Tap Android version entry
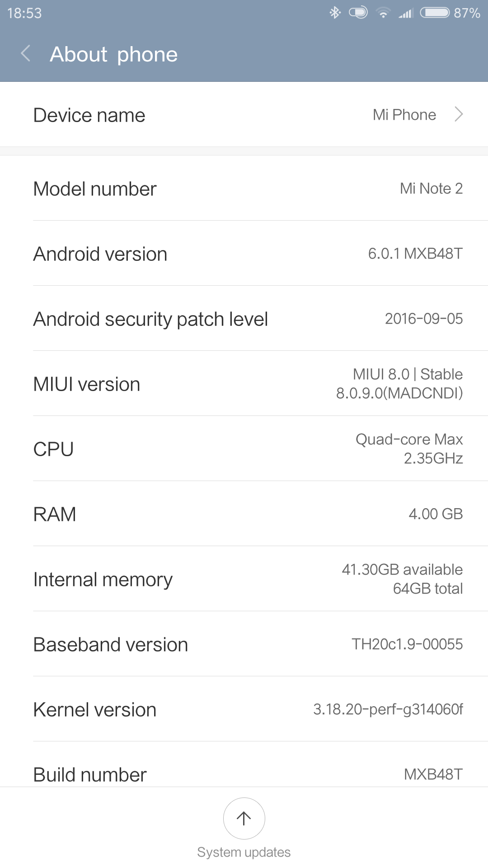 244,253
